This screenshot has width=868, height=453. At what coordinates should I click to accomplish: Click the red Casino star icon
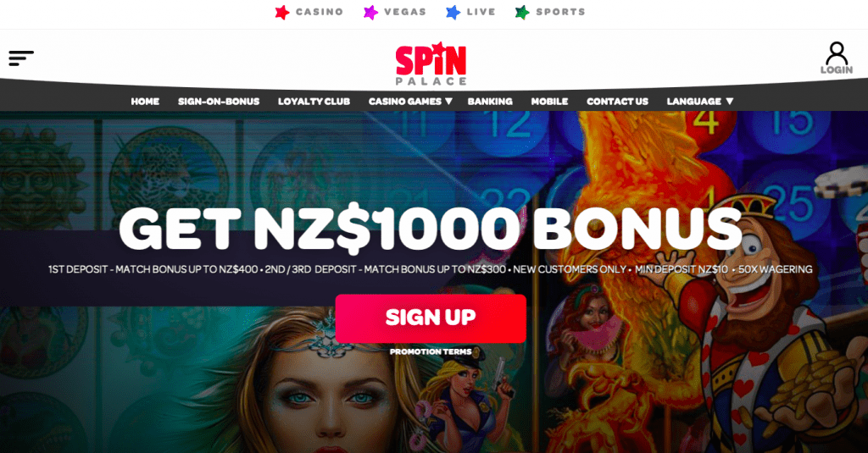coord(282,12)
